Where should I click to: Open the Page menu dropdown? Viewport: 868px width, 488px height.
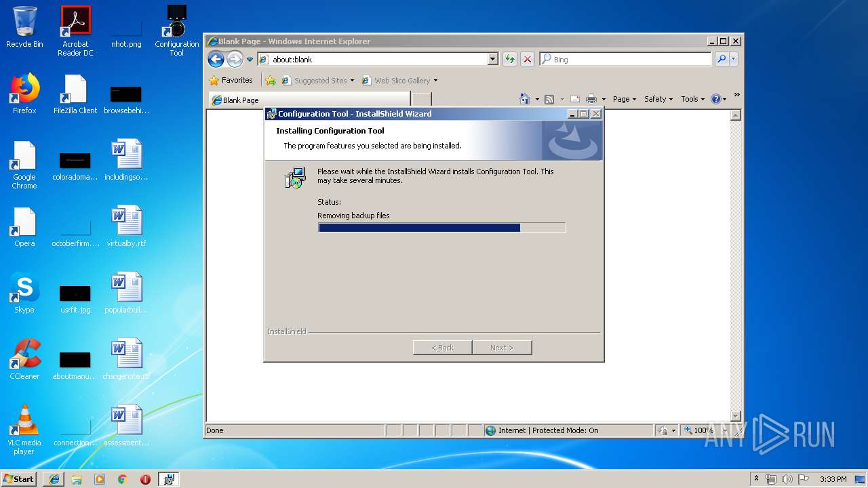point(625,99)
